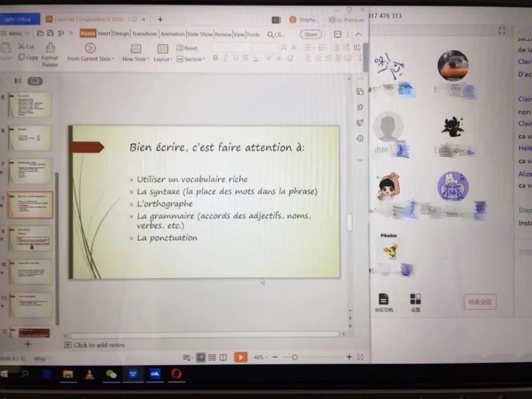Click the Reset slide icon

point(179,48)
